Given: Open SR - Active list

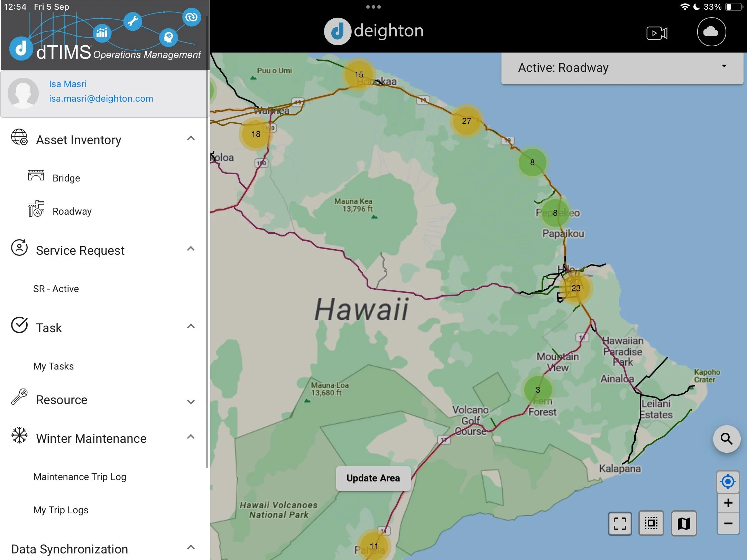Looking at the screenshot, I should tap(56, 289).
